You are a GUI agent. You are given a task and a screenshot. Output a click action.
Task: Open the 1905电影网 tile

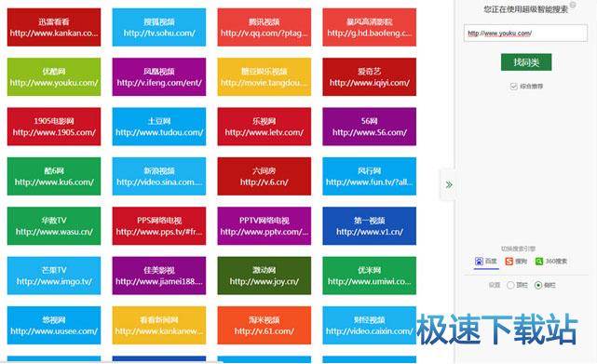(x=54, y=127)
